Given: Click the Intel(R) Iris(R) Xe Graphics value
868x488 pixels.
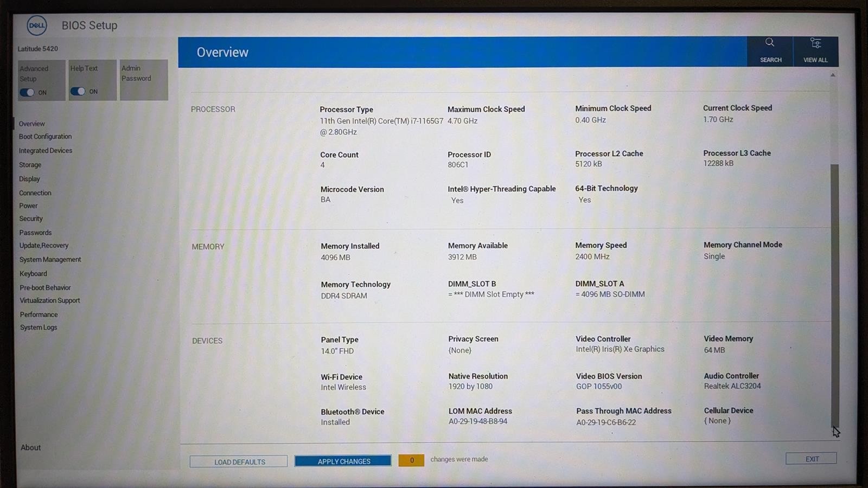Looking at the screenshot, I should [x=620, y=349].
